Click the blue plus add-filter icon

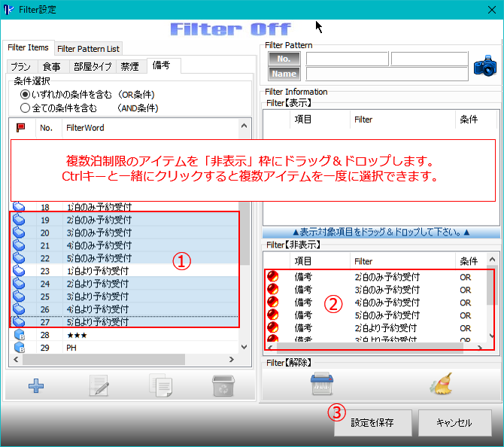(36, 385)
